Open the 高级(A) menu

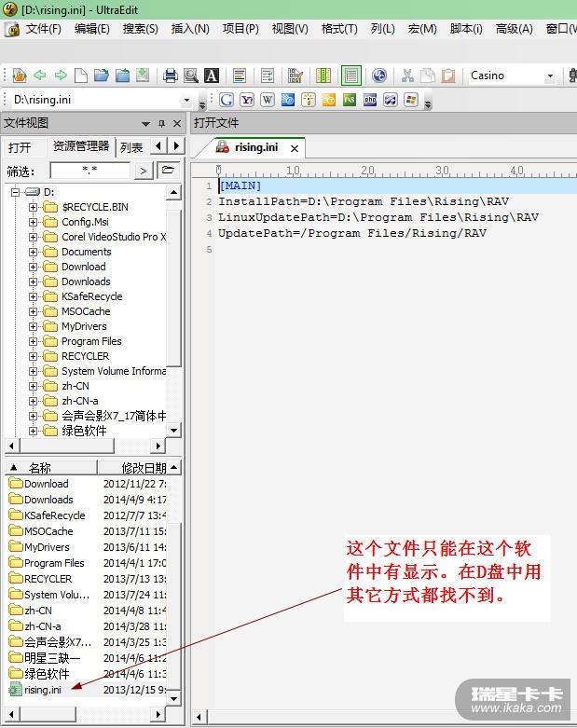pyautogui.click(x=514, y=29)
